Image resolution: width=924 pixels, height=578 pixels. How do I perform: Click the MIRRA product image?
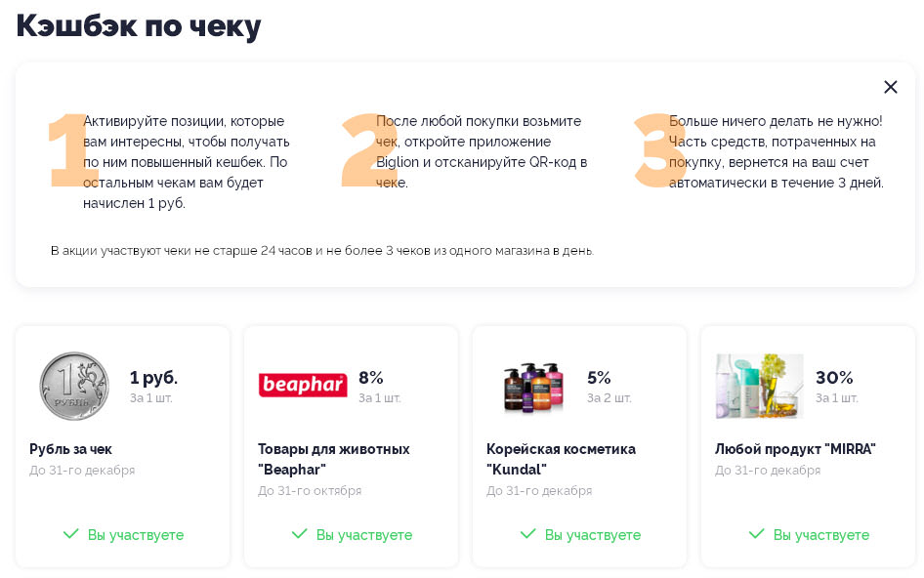point(759,386)
